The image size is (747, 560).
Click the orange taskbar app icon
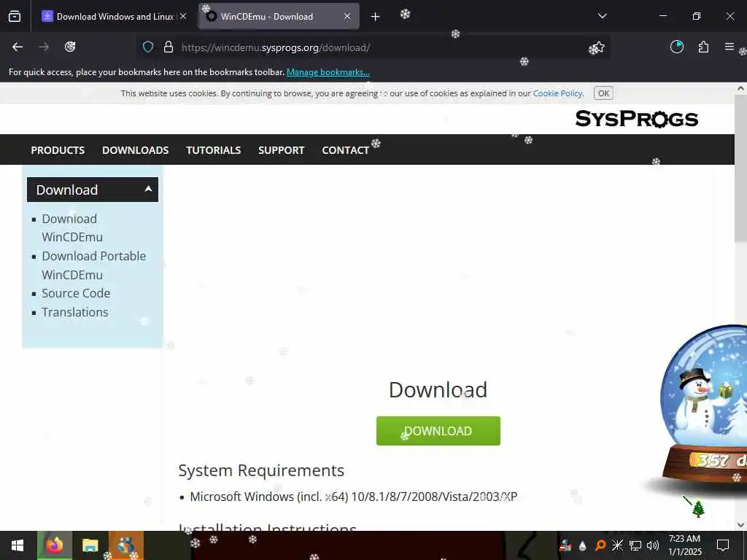126,545
